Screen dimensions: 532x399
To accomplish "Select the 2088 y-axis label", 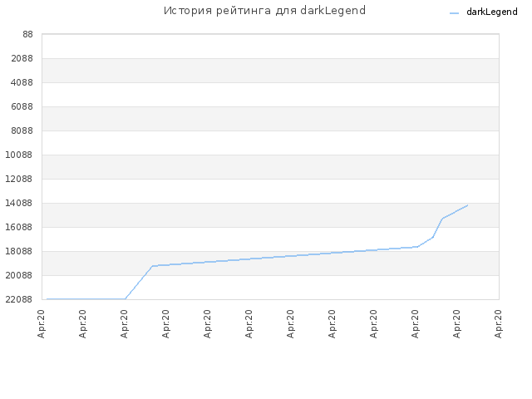I will [x=22, y=58].
